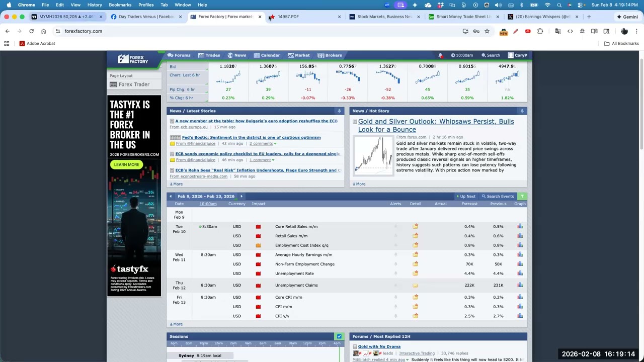Open the Trades section in nav bar
The image size is (644, 362).
tap(209, 55)
